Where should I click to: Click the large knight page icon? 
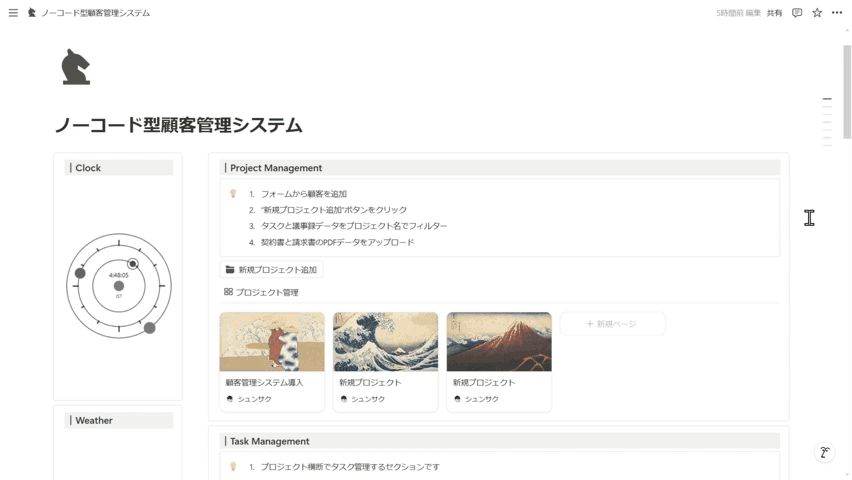point(76,67)
